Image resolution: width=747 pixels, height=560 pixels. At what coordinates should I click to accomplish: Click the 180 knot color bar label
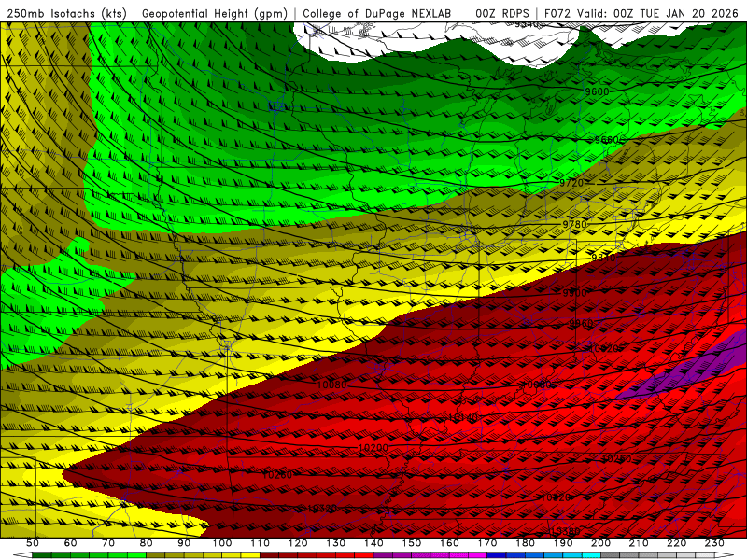[x=526, y=543]
